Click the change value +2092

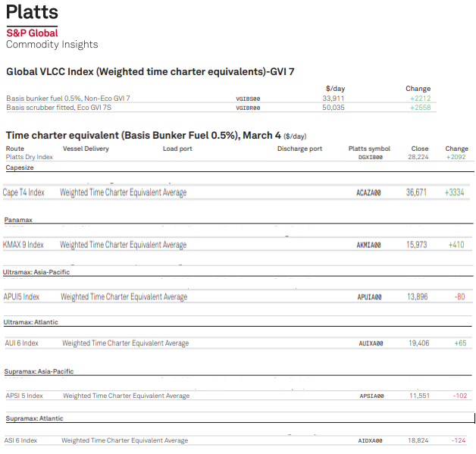click(456, 157)
